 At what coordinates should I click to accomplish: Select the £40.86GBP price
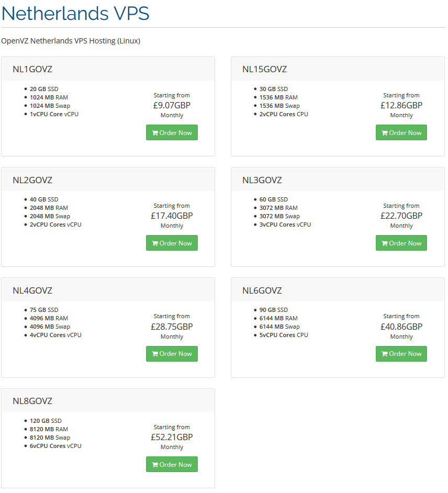[401, 327]
